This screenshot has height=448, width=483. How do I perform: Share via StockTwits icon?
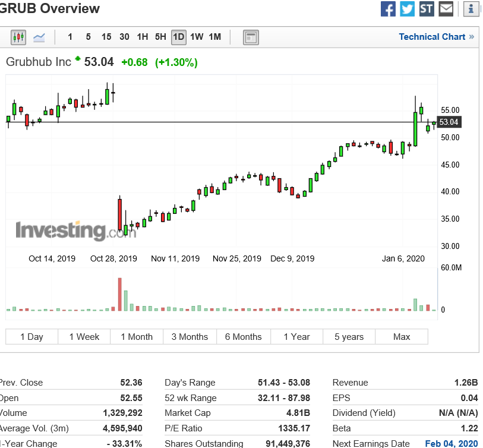pos(427,9)
